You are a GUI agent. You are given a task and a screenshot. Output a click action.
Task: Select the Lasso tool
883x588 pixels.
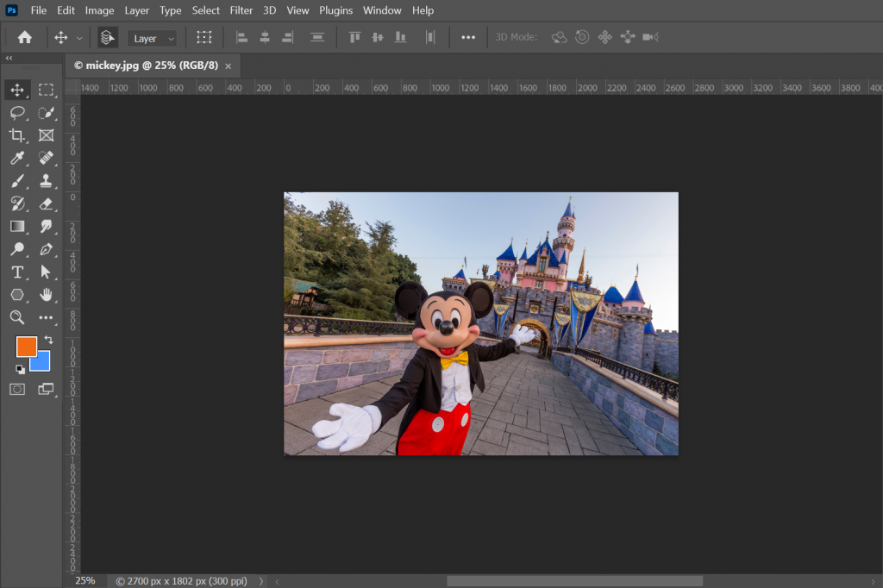pyautogui.click(x=17, y=112)
